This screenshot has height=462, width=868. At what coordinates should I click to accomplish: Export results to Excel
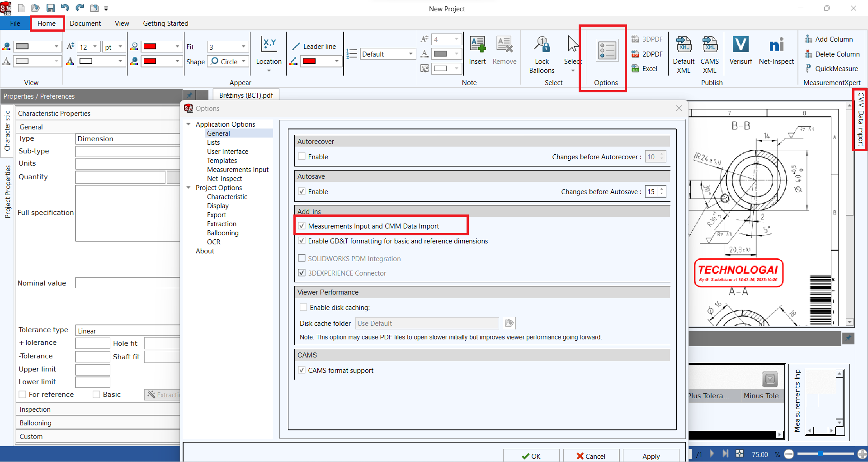tap(647, 68)
